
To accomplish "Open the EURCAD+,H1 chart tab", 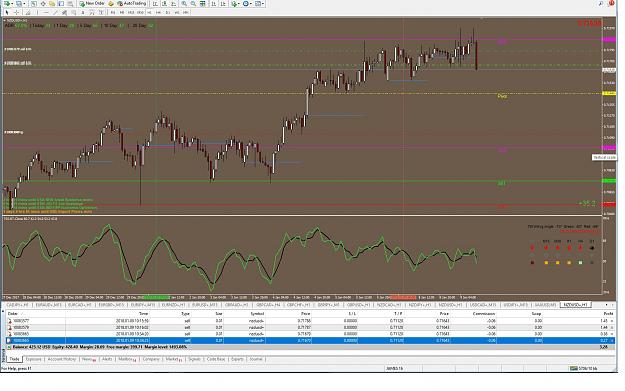I will [x=80, y=305].
